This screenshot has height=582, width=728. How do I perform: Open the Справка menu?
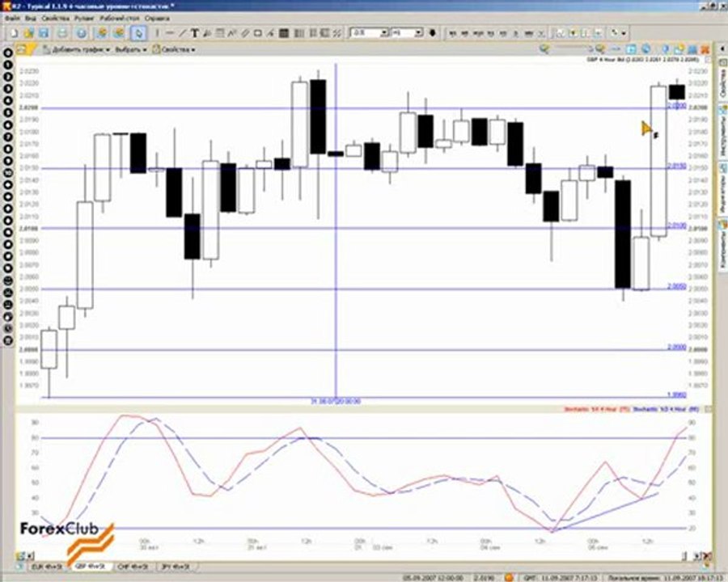tap(158, 19)
